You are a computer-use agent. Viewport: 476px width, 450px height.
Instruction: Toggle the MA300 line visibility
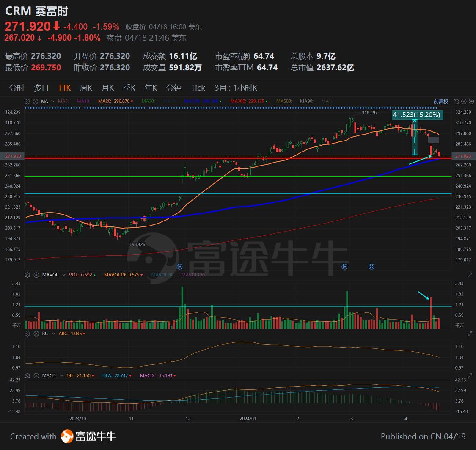coord(249,101)
